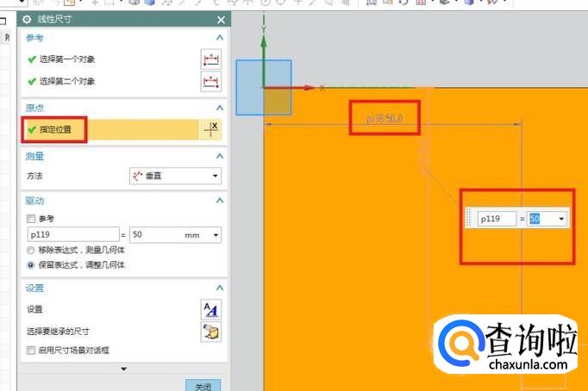Click the select-first-object dimension icon

click(x=210, y=59)
